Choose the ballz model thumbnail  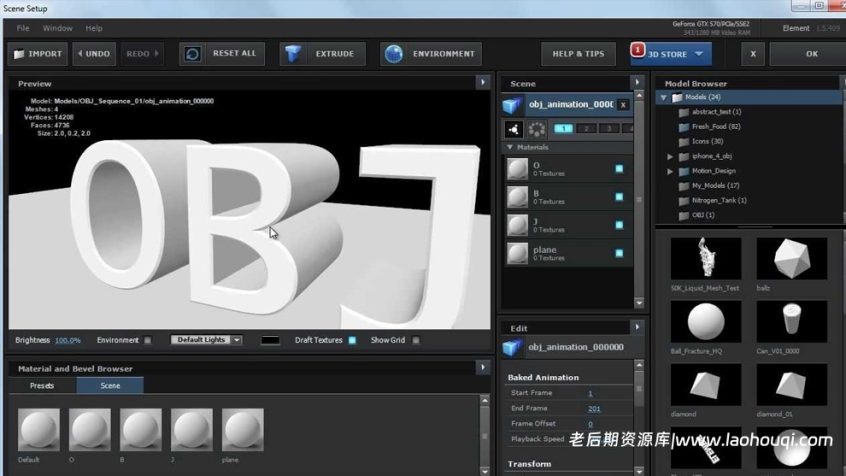792,259
